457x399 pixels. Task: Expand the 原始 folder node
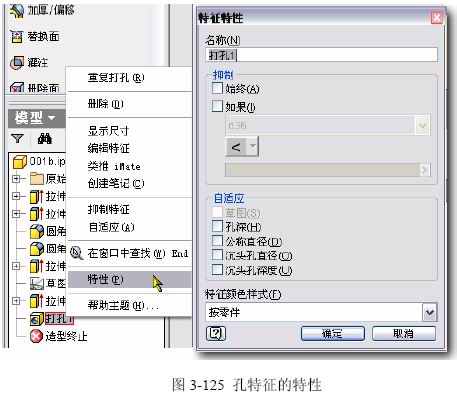point(16,179)
